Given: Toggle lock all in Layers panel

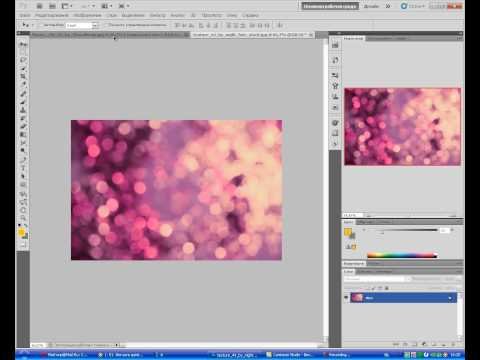Looking at the screenshot, I should (387, 288).
